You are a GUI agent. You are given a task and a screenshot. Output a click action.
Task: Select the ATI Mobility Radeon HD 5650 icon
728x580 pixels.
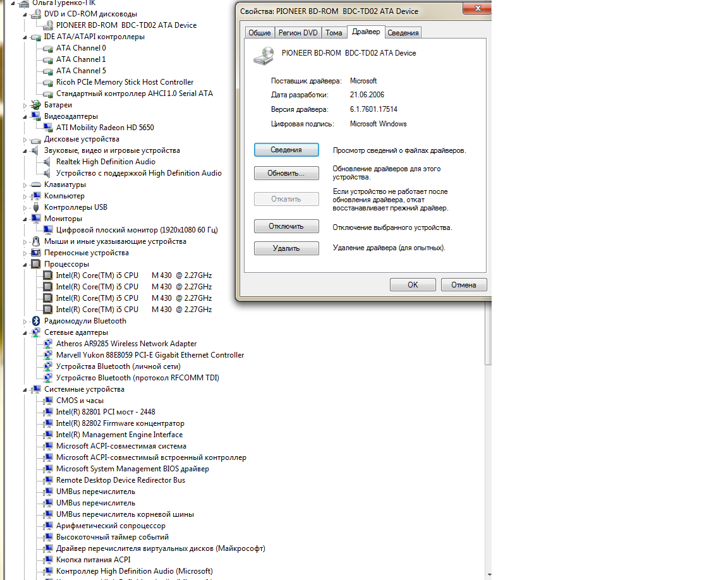48,128
